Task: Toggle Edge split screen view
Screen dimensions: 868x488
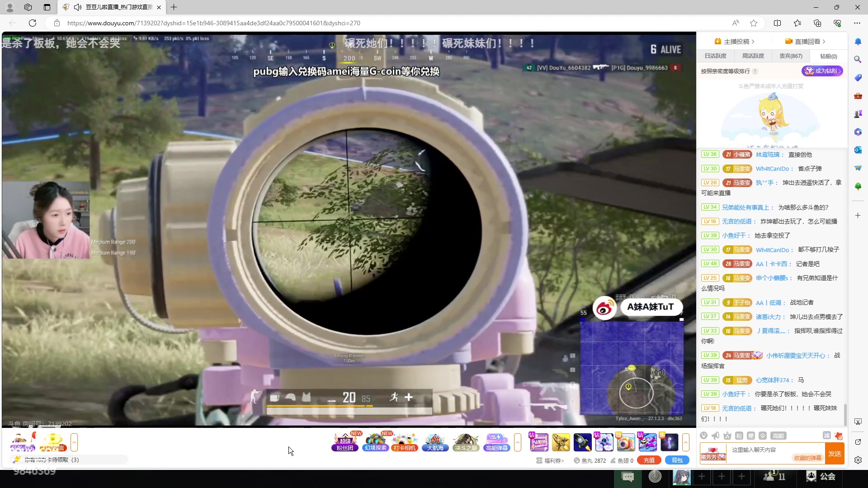Action: pos(777,23)
